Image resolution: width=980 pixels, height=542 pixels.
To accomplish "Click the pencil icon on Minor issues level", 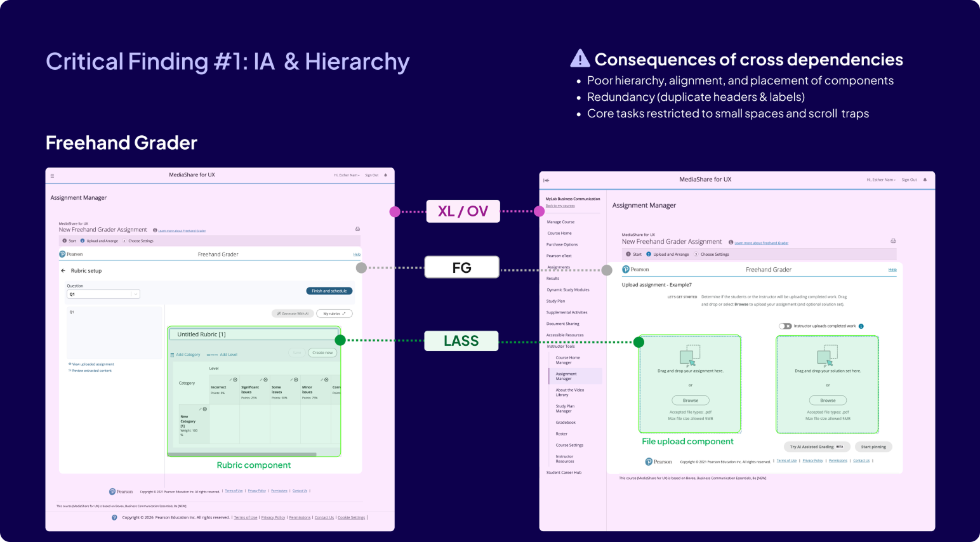I will (x=322, y=380).
